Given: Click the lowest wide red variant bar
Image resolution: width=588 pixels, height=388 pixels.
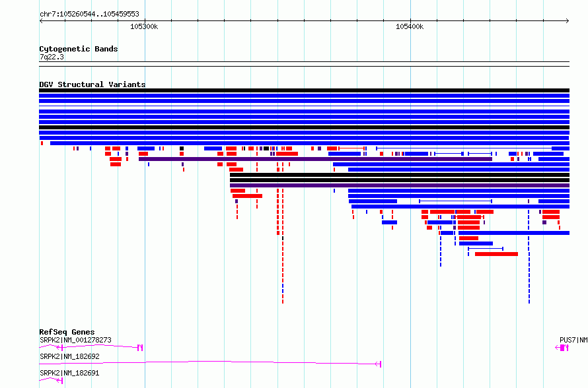Looking at the screenshot, I should 496,254.
